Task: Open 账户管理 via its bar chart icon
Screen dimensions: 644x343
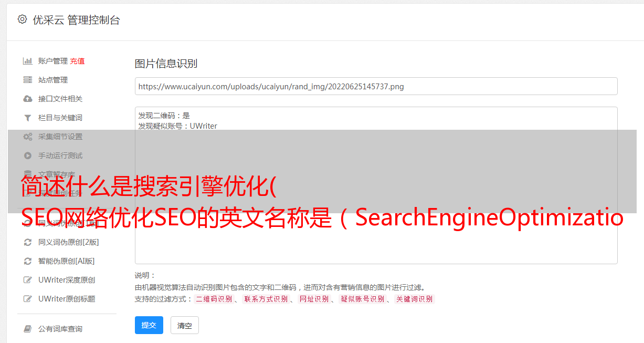Action: click(28, 61)
